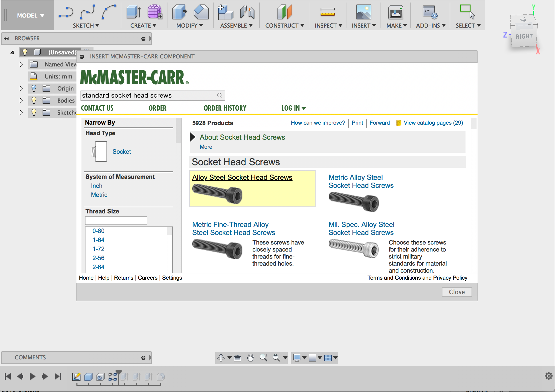Toggle visibility bulb of Unsaved document
The height and width of the screenshot is (392, 555).
tap(25, 52)
